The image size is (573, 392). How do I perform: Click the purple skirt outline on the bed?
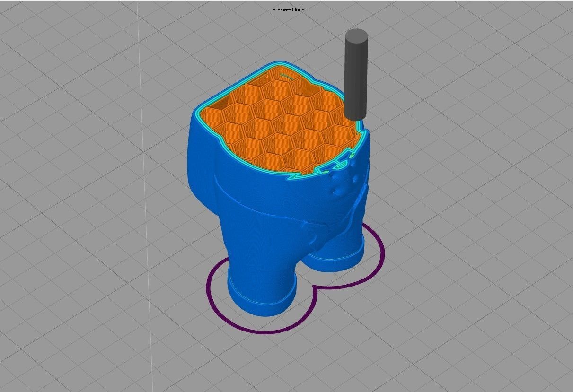coord(296,279)
